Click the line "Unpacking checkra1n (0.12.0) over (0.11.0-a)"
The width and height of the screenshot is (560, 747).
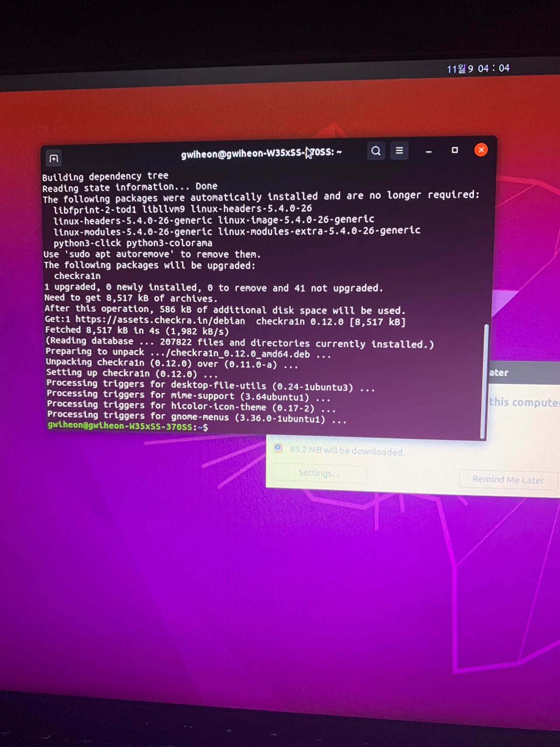coord(172,363)
